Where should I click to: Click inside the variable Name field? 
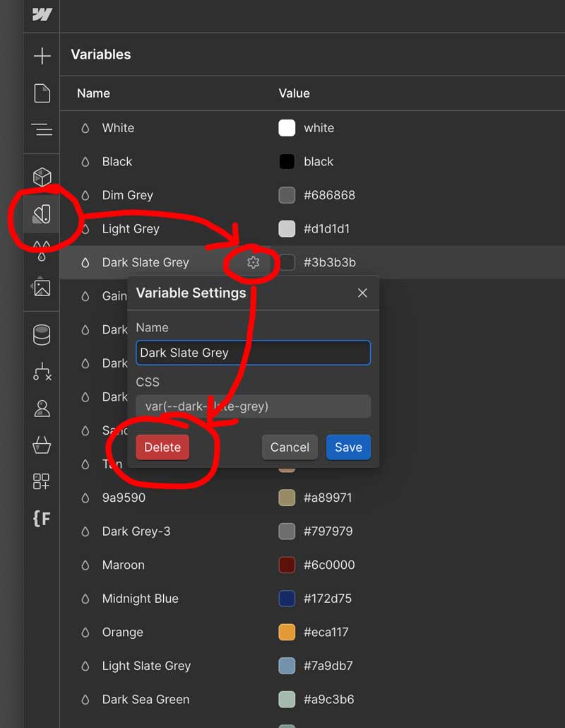pyautogui.click(x=252, y=352)
